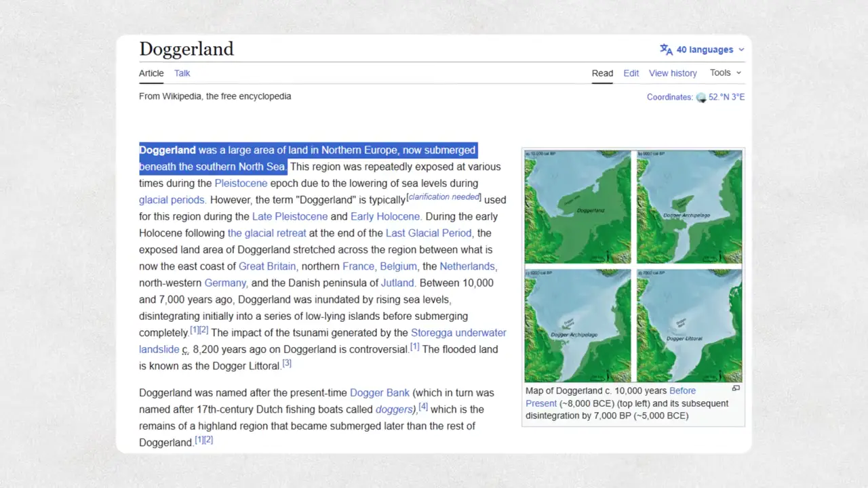The width and height of the screenshot is (868, 488).
Task: Open the Talk tab
Action: coord(182,73)
